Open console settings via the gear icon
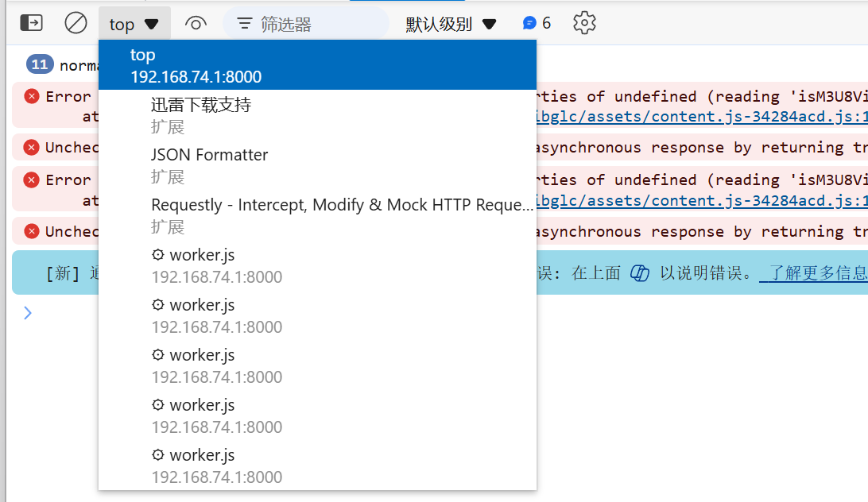The width and height of the screenshot is (868, 502). [584, 23]
